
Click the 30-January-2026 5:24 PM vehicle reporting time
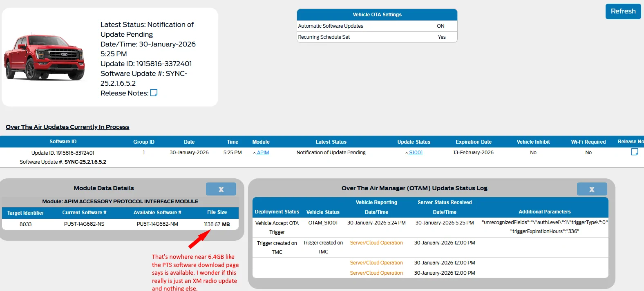pyautogui.click(x=376, y=223)
